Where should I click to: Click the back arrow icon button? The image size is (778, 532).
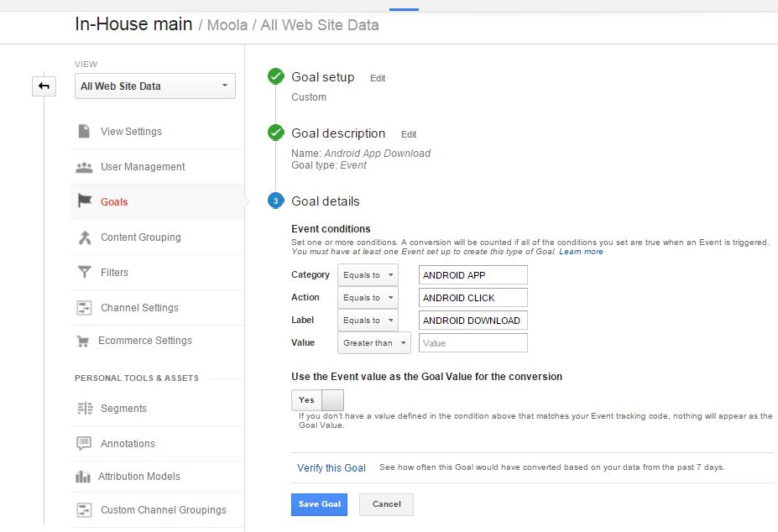tap(44, 86)
